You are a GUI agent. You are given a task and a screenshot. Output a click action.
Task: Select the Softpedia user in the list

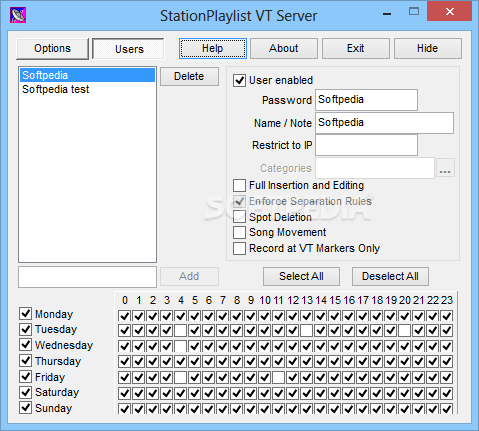tap(87, 75)
